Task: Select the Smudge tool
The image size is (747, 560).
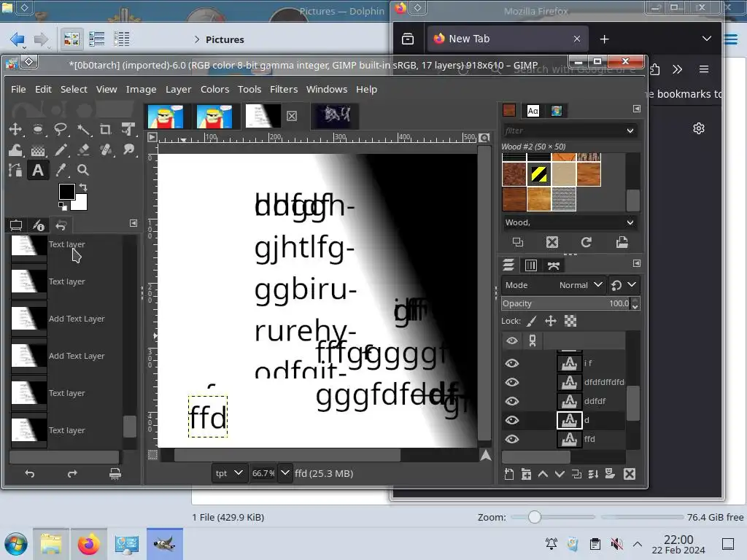Action: pos(128,150)
